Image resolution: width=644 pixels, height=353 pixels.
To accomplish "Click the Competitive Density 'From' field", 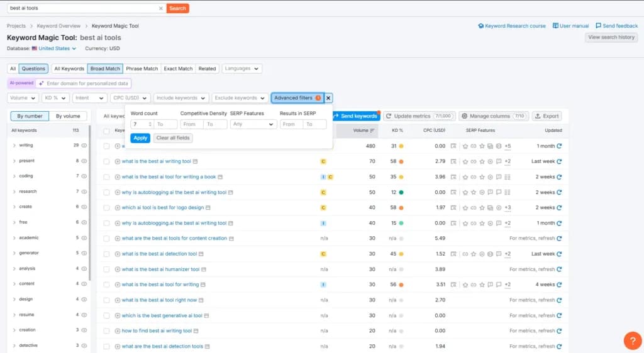I will [x=192, y=124].
